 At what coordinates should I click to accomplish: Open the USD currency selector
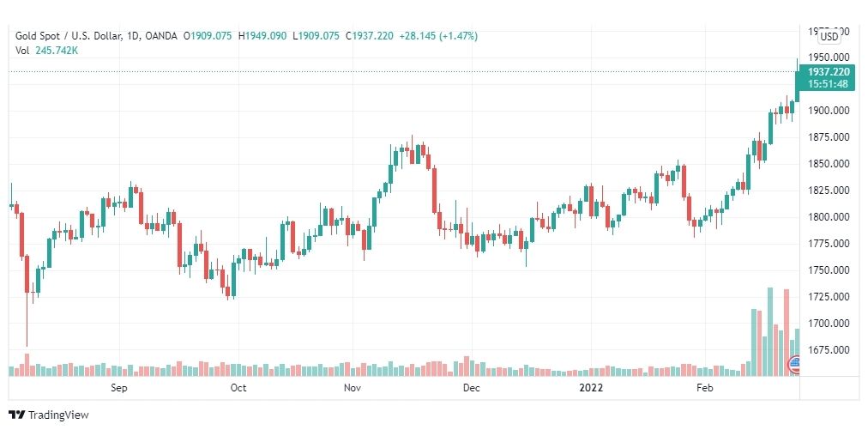click(829, 37)
